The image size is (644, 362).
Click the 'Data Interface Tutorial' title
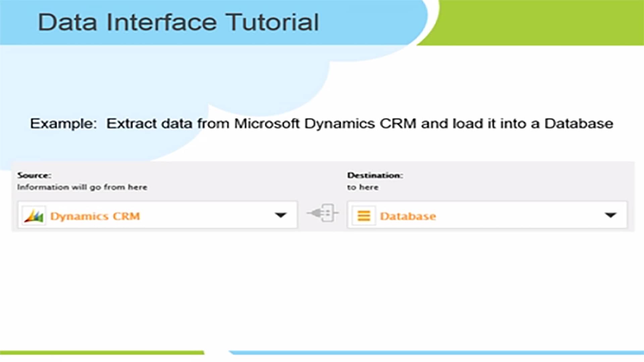(x=178, y=22)
